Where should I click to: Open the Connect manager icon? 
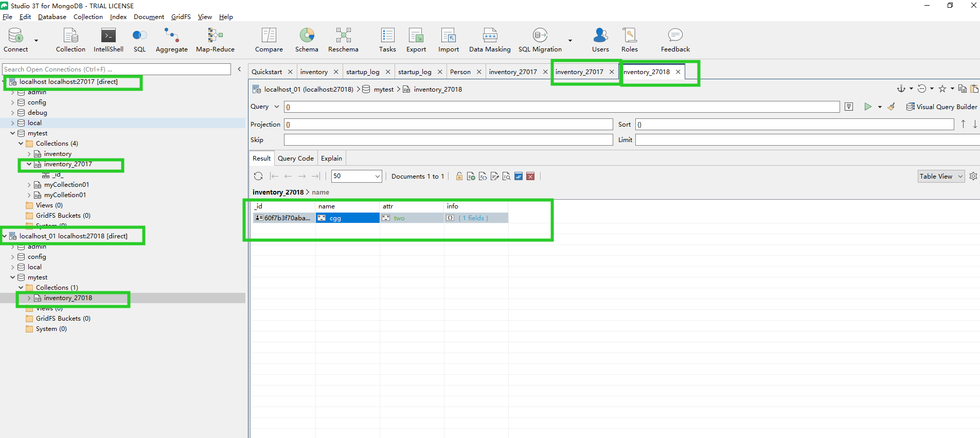coord(16,40)
